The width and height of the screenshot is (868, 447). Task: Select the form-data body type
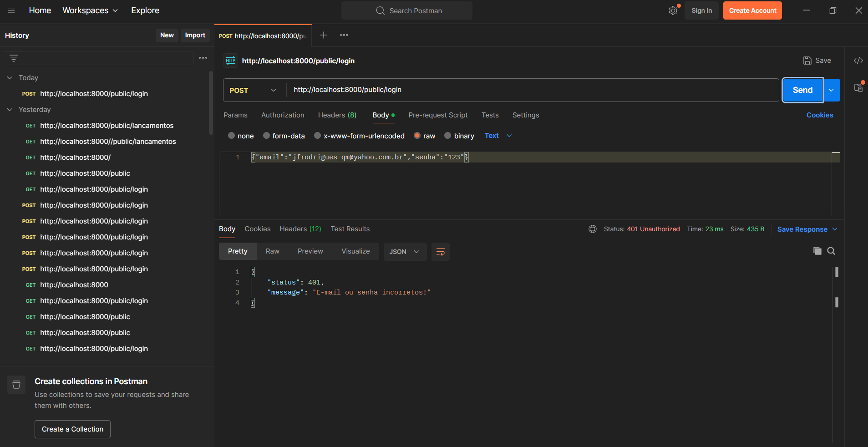284,136
